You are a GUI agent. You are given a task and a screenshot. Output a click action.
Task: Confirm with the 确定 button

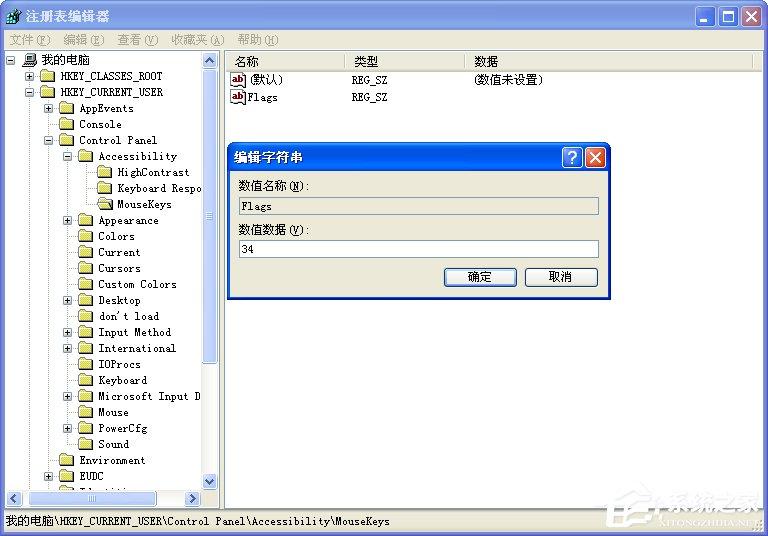pos(480,277)
